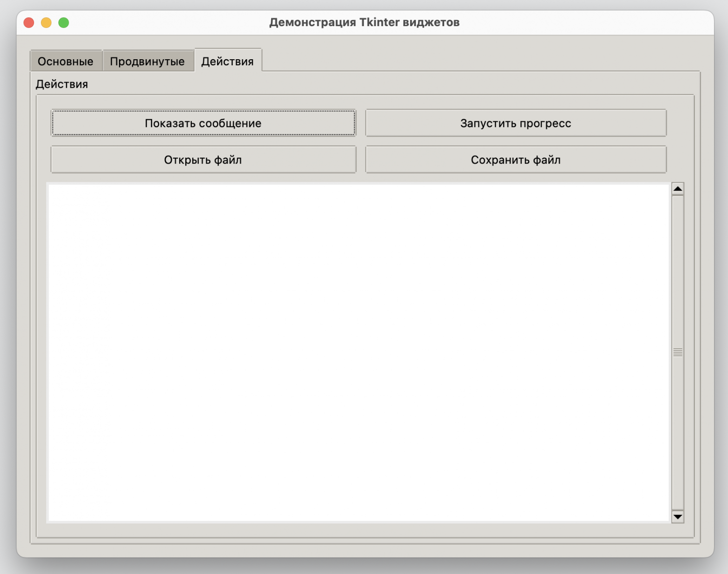Click the Действия group label

62,84
